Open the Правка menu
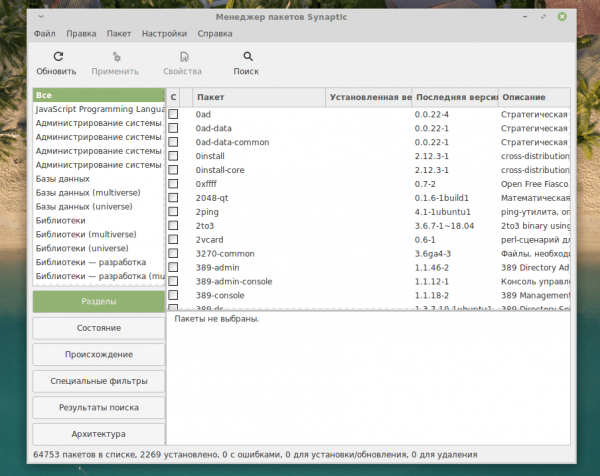 coord(81,34)
